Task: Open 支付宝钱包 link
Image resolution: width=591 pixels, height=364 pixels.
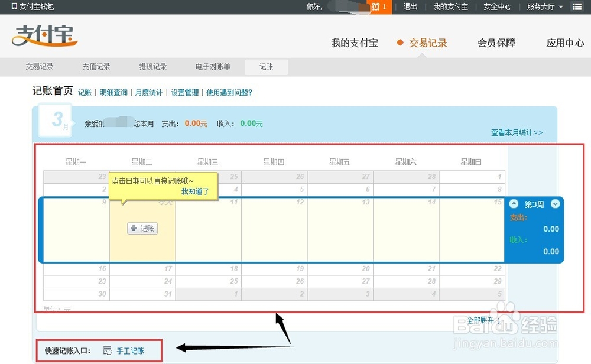Action: pos(37,6)
